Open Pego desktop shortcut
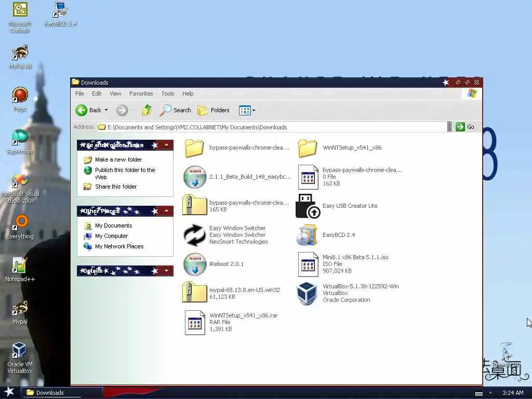 [x=20, y=99]
